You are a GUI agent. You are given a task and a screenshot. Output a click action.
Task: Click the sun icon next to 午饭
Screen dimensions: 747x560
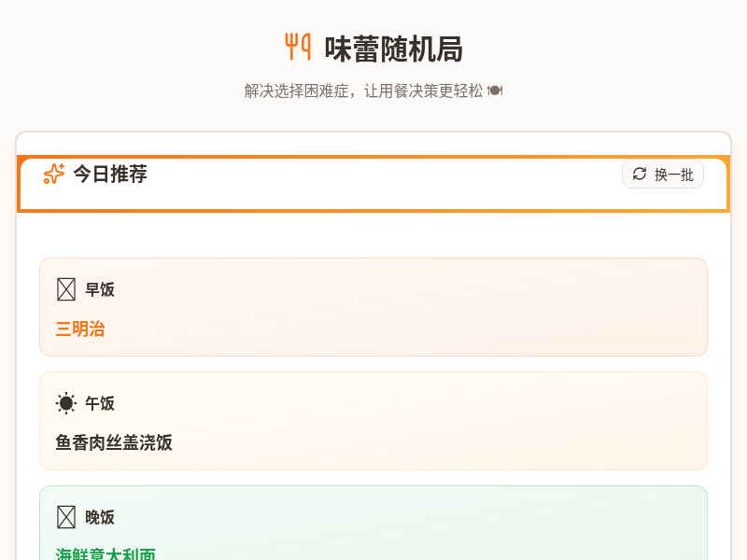tap(66, 403)
